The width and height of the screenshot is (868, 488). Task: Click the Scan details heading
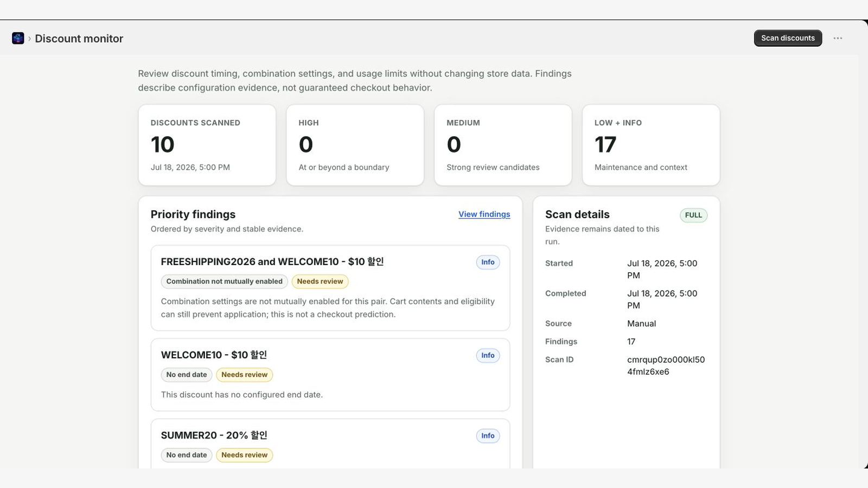tap(577, 215)
